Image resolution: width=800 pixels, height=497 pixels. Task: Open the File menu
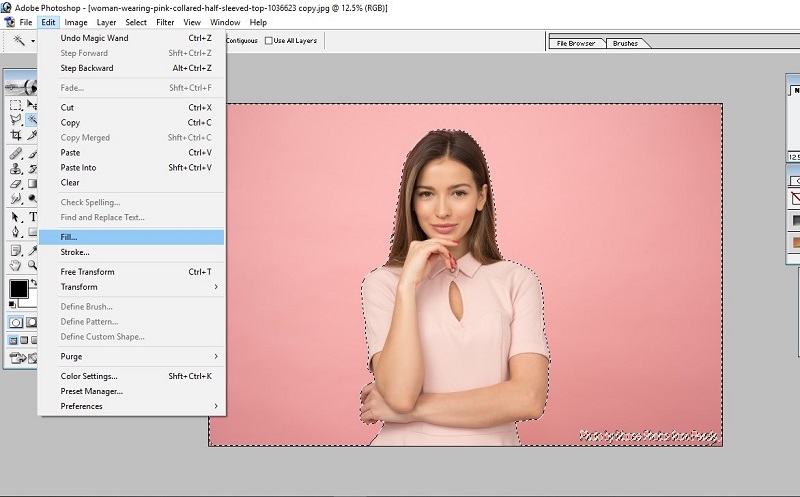click(26, 22)
